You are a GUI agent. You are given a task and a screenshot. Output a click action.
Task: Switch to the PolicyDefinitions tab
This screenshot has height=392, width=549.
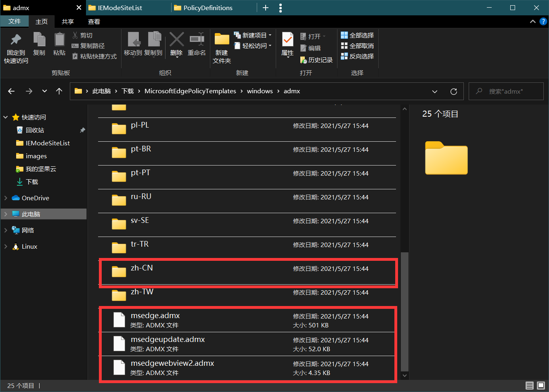click(x=214, y=8)
